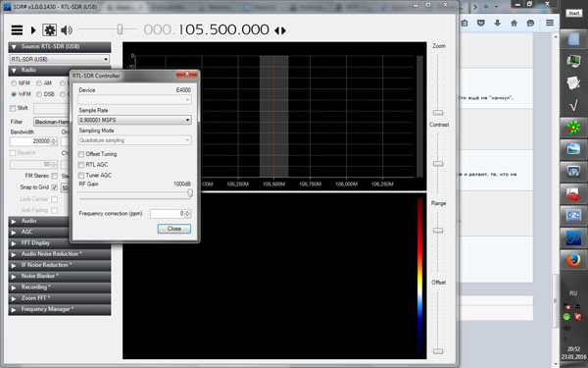Screen dimensions: 588x368
Task: Open the Firefox taskbar icon
Action: [x=573, y=259]
